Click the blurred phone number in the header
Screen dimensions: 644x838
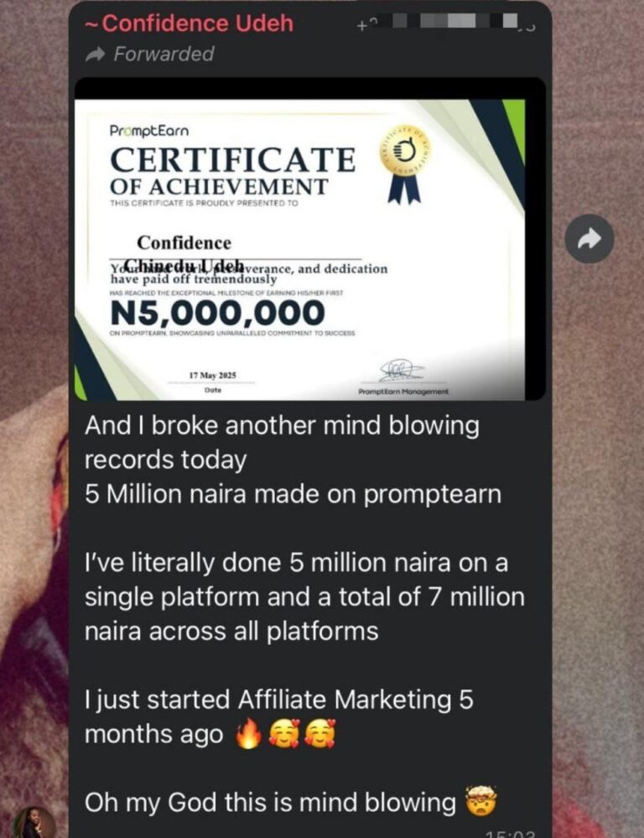point(447,23)
